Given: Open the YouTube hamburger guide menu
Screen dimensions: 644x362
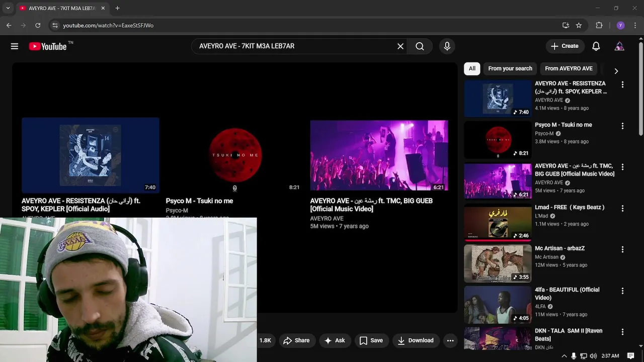Looking at the screenshot, I should (x=15, y=46).
